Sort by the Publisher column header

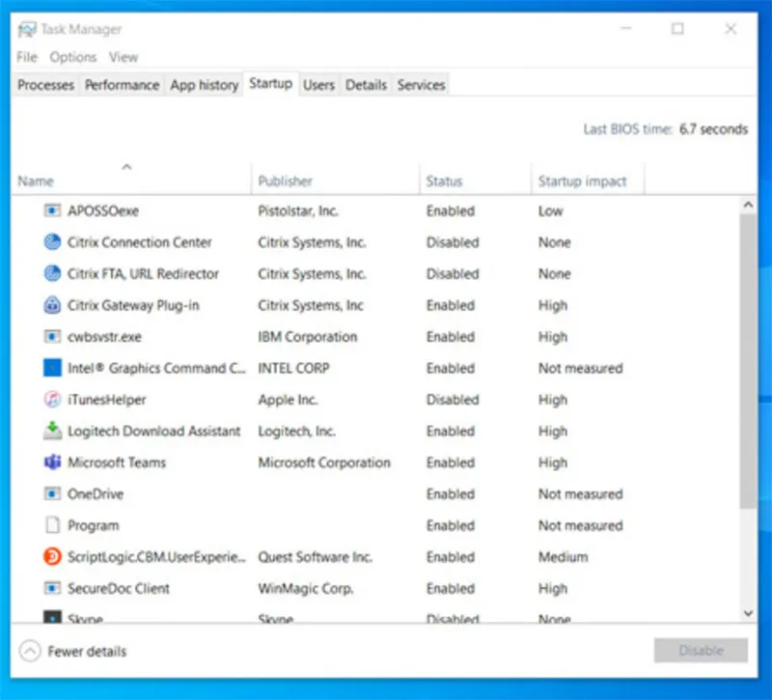(335, 179)
